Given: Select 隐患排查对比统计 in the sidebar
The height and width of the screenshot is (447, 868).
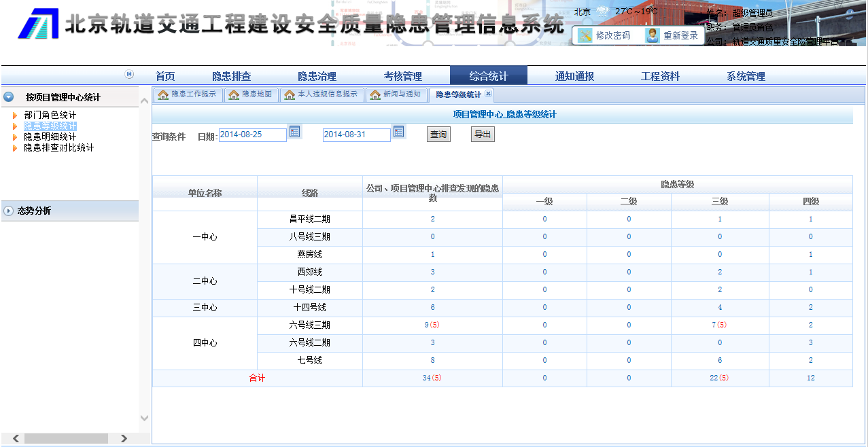Looking at the screenshot, I should pyautogui.click(x=58, y=147).
